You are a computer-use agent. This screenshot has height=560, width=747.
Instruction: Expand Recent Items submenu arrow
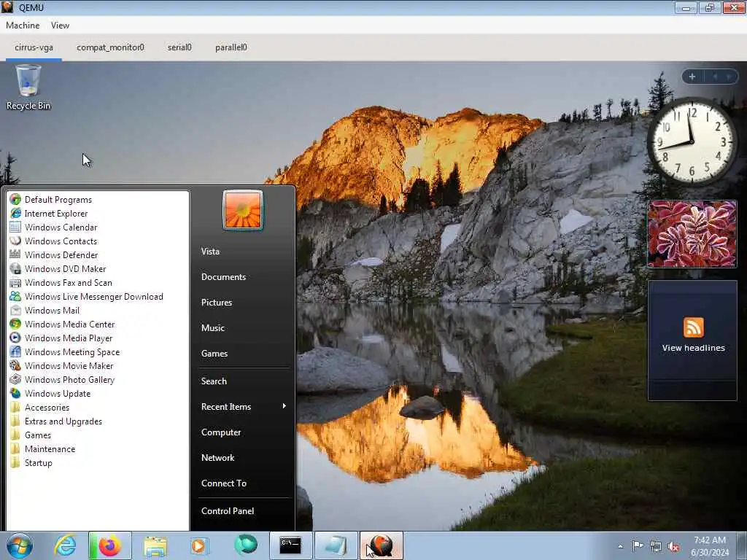(x=284, y=406)
